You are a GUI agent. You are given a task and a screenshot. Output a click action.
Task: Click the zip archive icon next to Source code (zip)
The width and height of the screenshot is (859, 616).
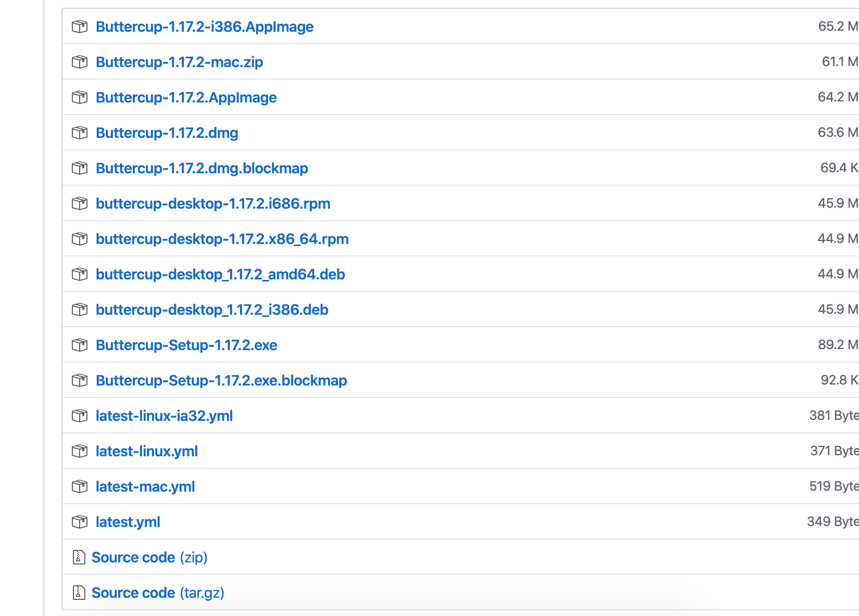pyautogui.click(x=79, y=557)
